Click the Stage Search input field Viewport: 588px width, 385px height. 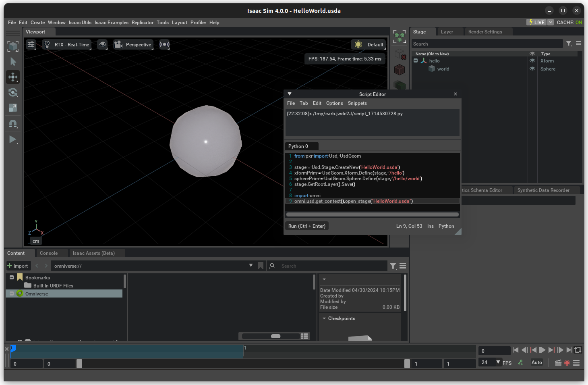tap(487, 44)
